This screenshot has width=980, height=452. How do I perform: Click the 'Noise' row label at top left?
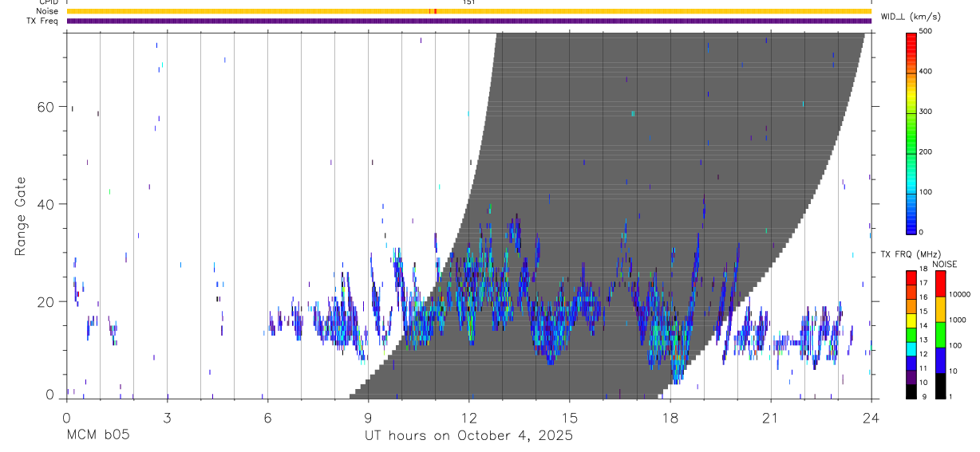(x=47, y=11)
